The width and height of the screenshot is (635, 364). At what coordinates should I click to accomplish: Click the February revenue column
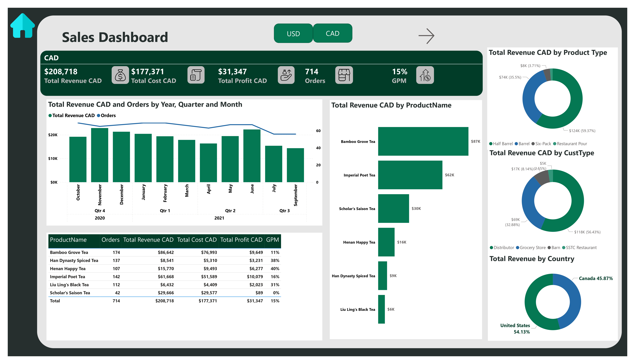(x=165, y=159)
